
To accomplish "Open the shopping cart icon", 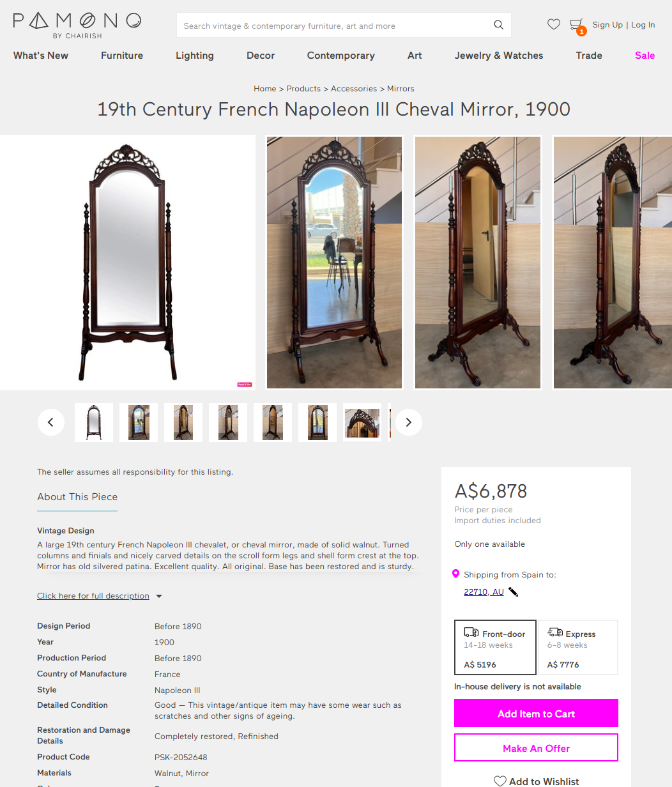I will tap(576, 24).
